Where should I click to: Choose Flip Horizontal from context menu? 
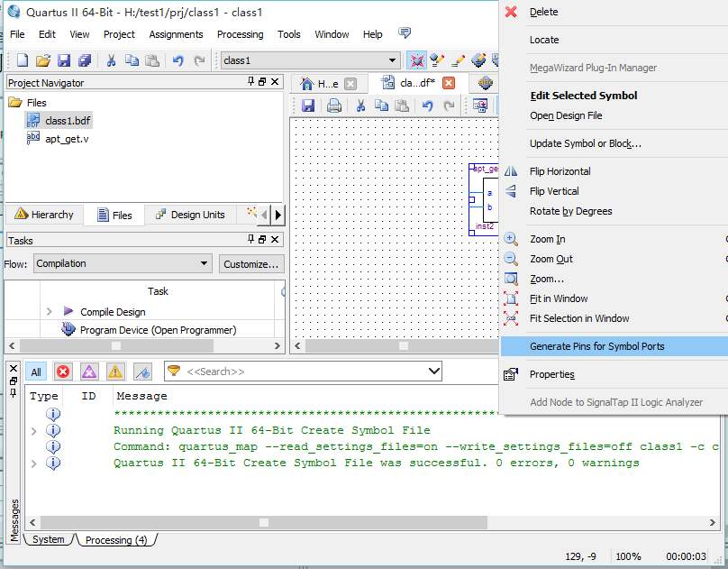pos(614,171)
